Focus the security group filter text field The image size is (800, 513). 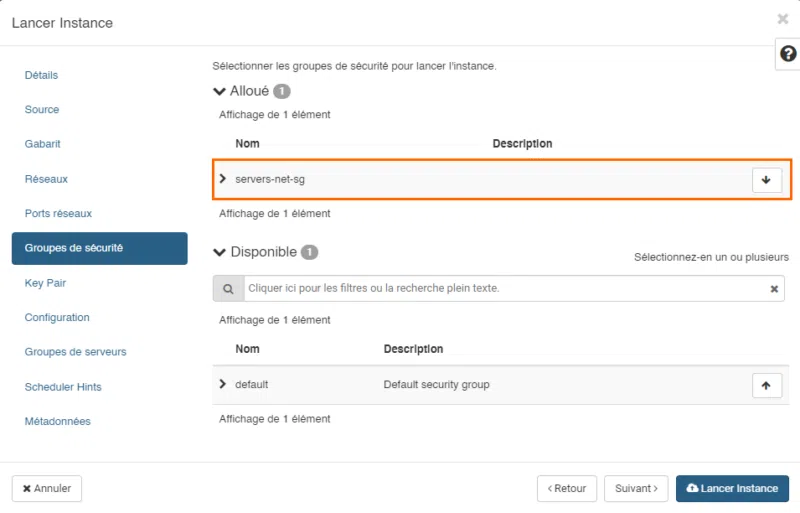click(x=500, y=289)
